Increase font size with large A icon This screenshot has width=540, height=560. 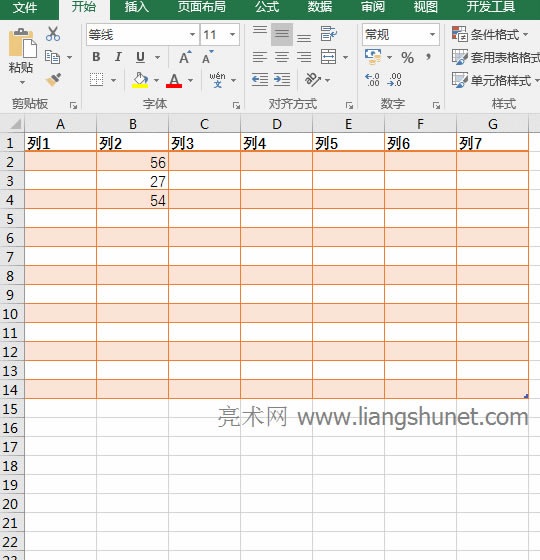(x=185, y=57)
